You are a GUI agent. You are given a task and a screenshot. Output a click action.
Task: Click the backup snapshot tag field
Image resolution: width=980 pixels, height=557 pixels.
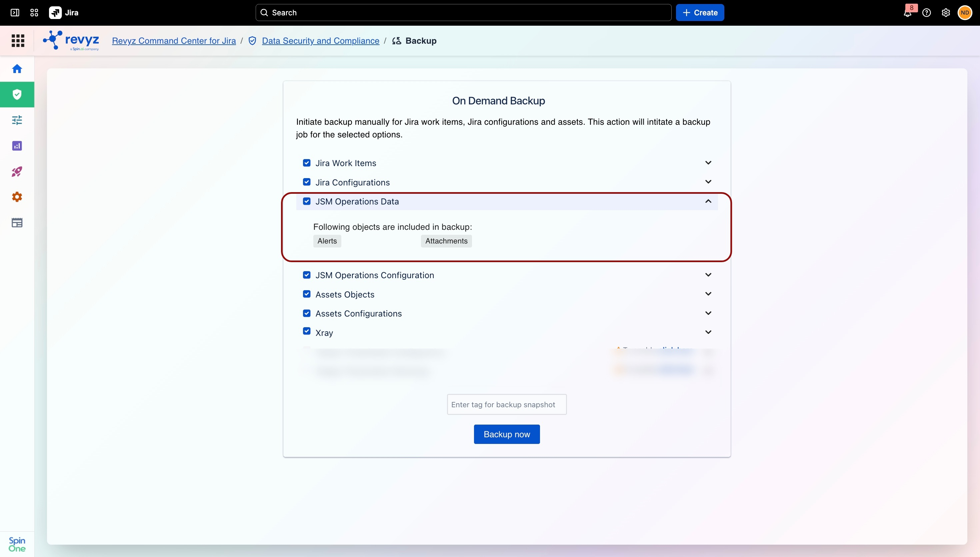tap(507, 404)
